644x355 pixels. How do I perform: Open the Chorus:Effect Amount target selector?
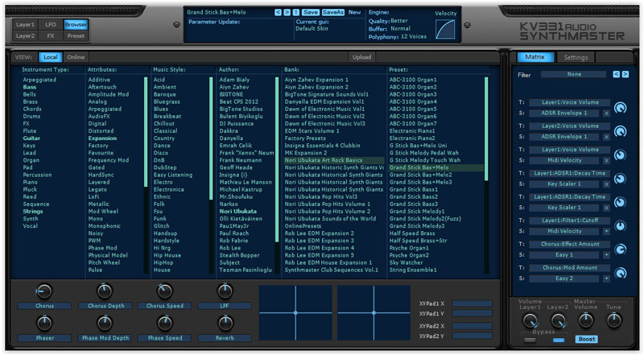568,244
